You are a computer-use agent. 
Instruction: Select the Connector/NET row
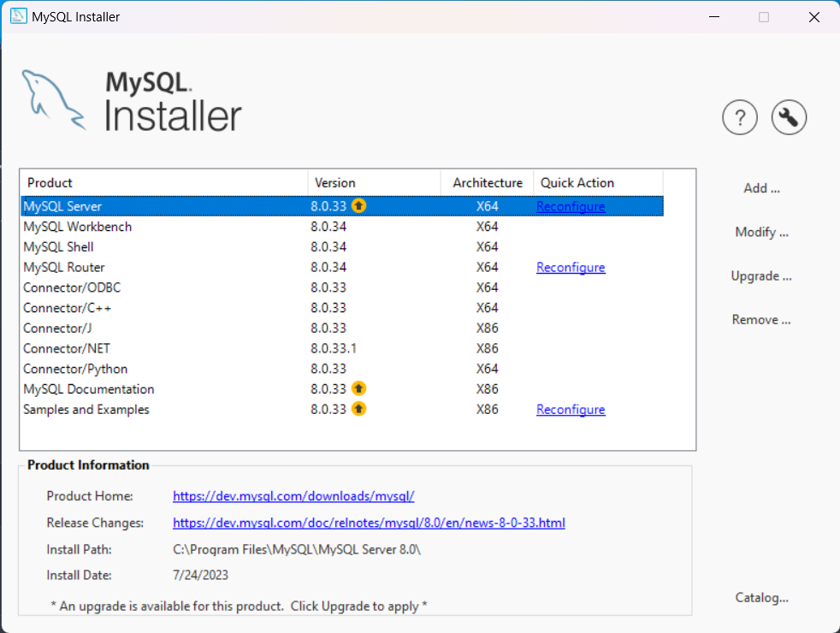342,349
